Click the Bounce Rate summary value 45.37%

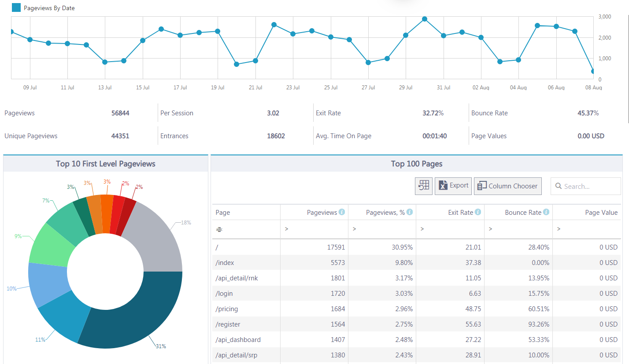588,113
